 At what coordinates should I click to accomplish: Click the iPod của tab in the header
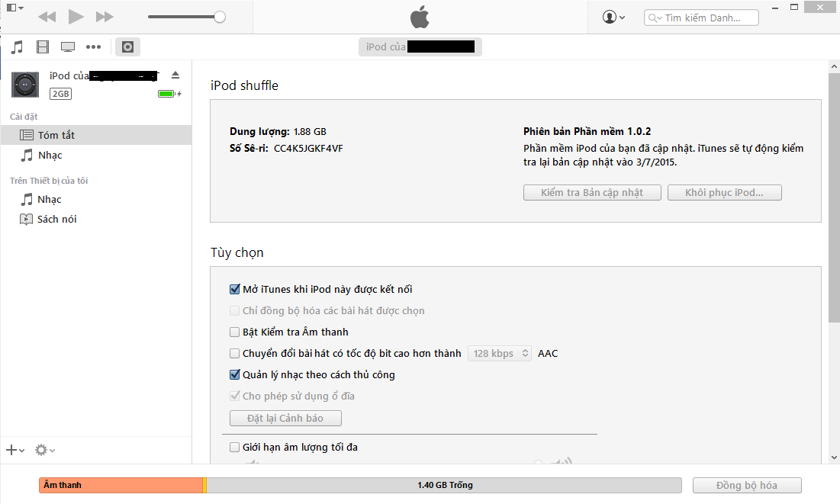pyautogui.click(x=420, y=47)
